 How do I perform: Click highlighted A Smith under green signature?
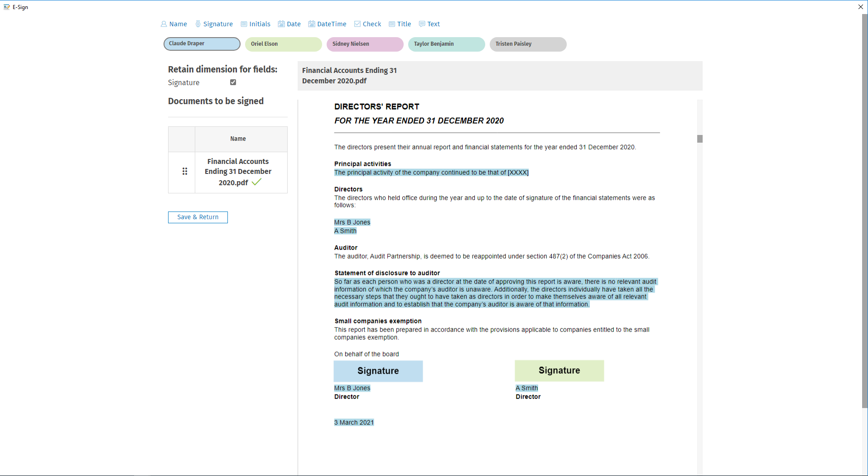tap(527, 388)
